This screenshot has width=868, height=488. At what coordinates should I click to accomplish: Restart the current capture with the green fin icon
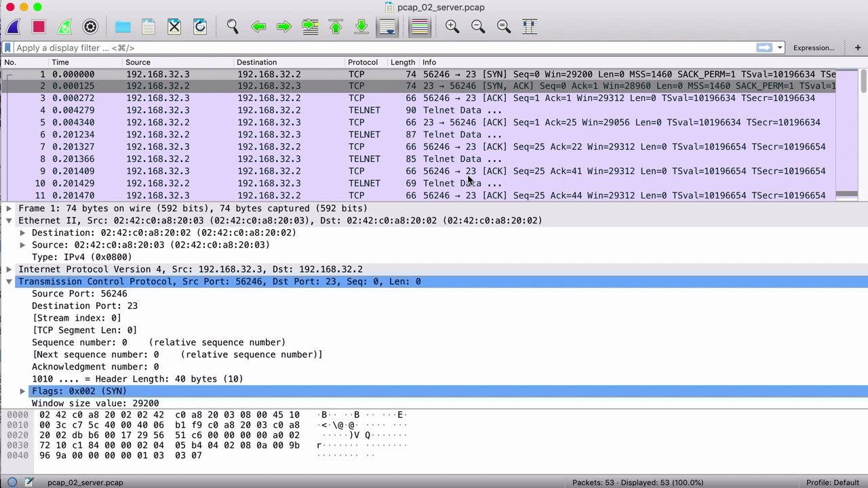coord(64,26)
